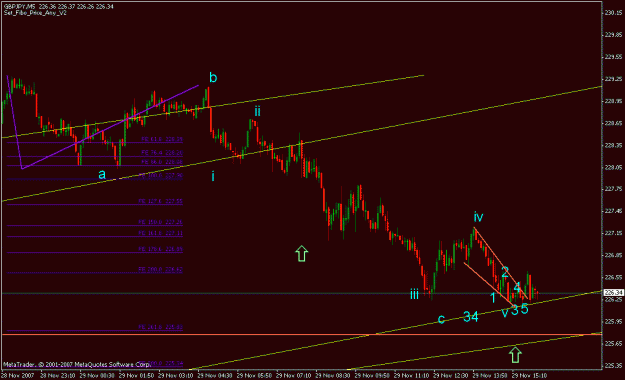Click the '29 Nov 15:10' time axis label

point(529,376)
